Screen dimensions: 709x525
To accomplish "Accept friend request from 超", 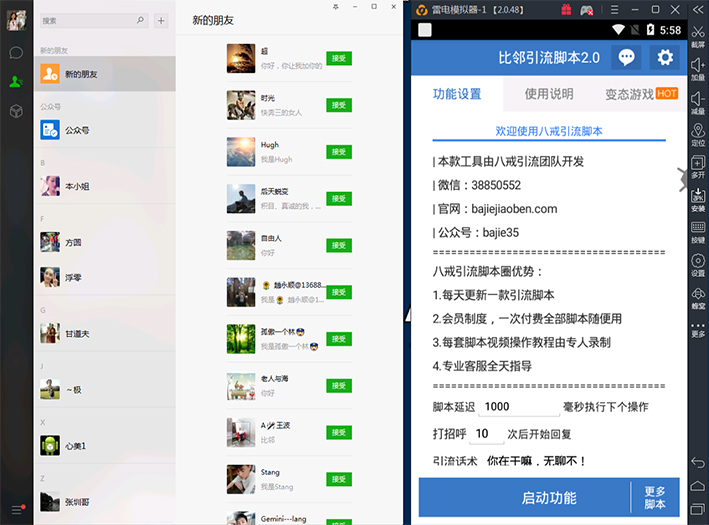I will 339,58.
